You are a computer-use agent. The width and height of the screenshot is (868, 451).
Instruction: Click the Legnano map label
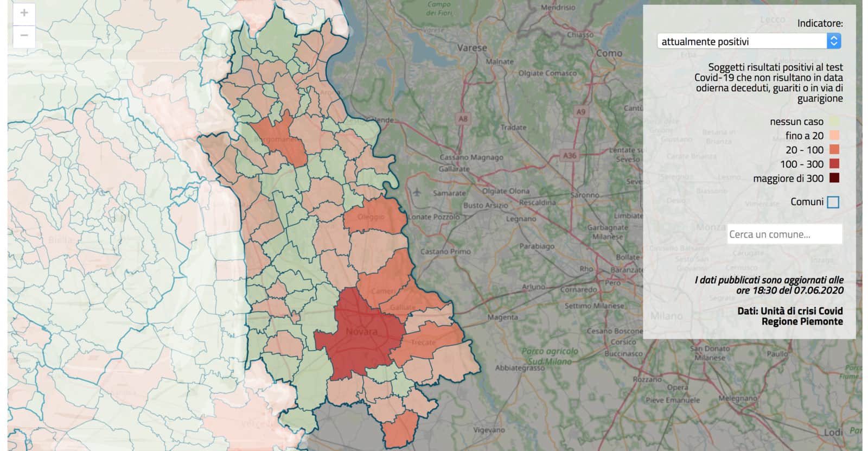pos(521,219)
